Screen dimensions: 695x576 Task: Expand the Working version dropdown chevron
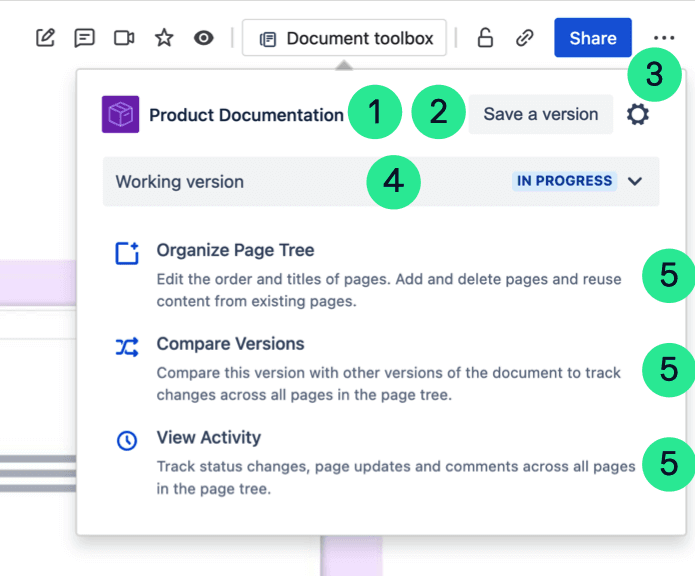[x=635, y=182]
